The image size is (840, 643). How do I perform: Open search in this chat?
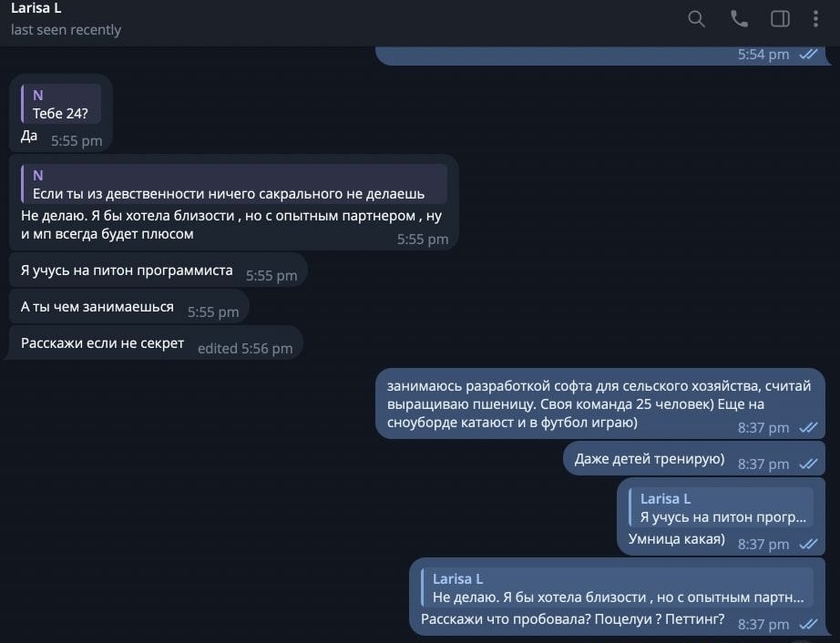click(697, 19)
